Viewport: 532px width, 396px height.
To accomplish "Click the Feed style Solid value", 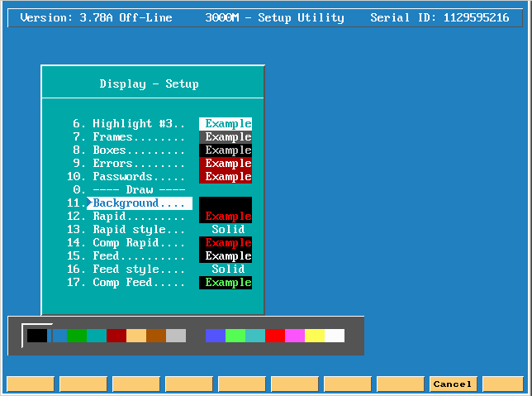I will pyautogui.click(x=228, y=270).
